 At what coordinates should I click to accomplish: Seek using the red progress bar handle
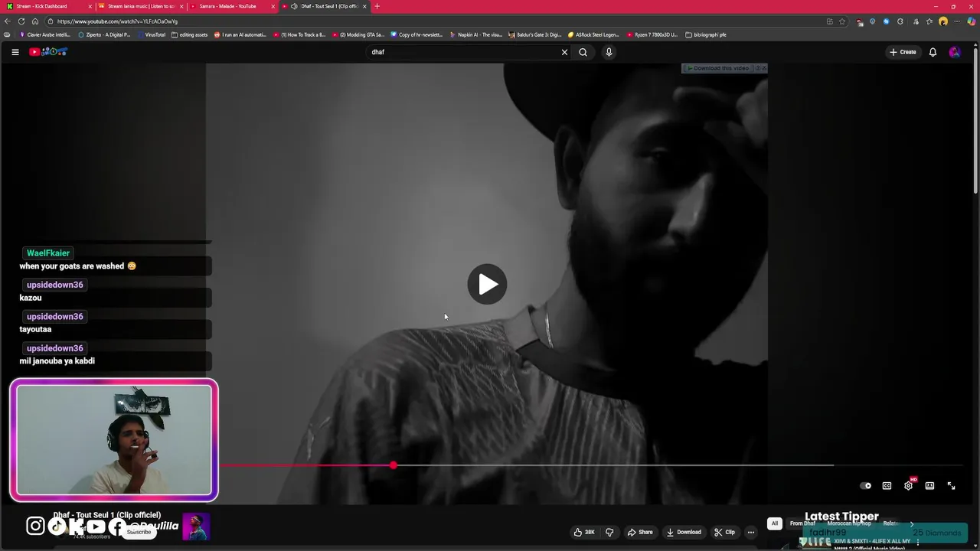point(393,465)
